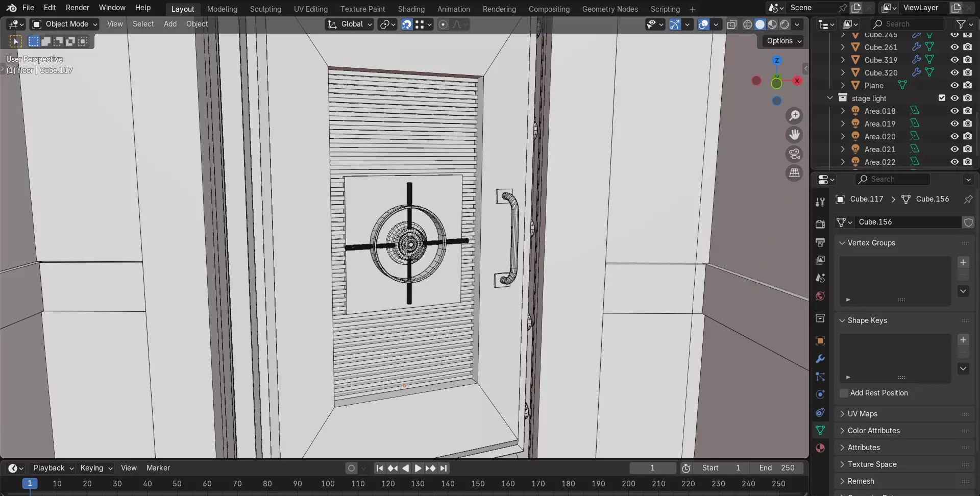Toggle show gizmo button
The width and height of the screenshot is (980, 496).
click(x=675, y=24)
